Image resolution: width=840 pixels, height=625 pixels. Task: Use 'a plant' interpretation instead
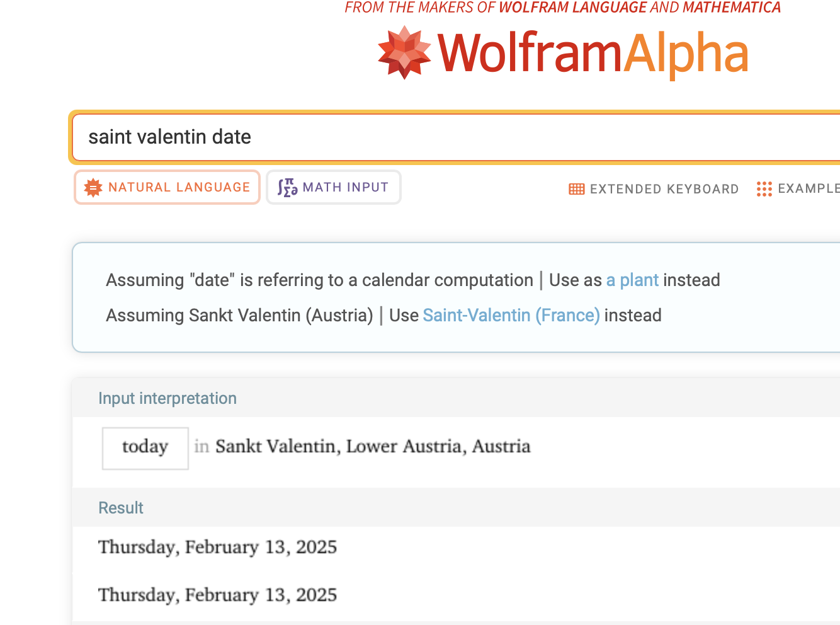632,280
